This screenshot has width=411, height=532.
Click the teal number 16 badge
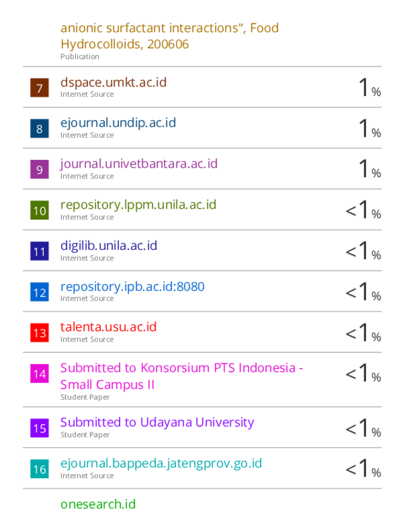pos(39,469)
